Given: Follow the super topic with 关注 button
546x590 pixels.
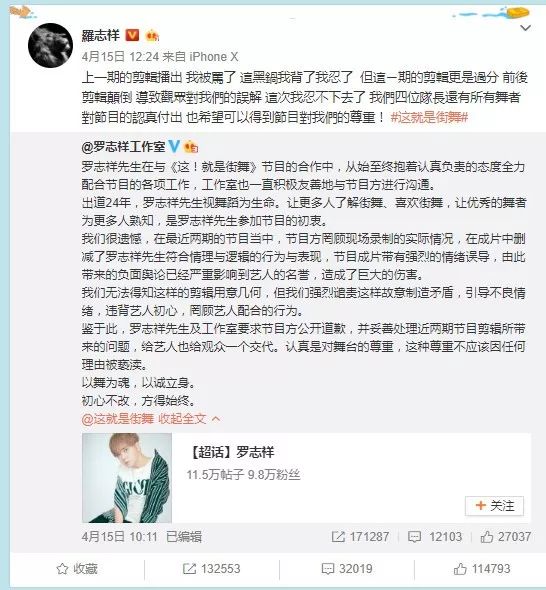Looking at the screenshot, I should pos(494,506).
